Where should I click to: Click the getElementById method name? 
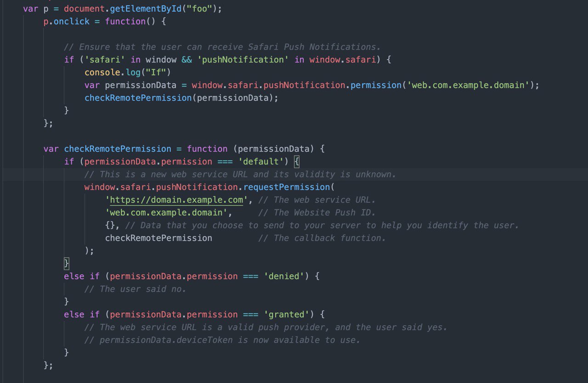pos(146,9)
